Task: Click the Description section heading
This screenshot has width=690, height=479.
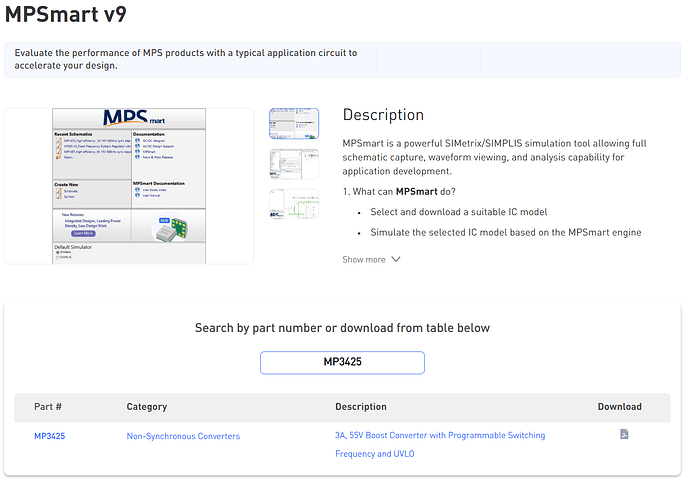Action: [383, 115]
